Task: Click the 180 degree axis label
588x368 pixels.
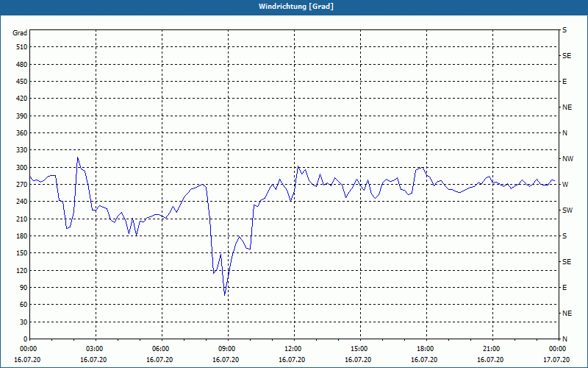Action: (22, 236)
